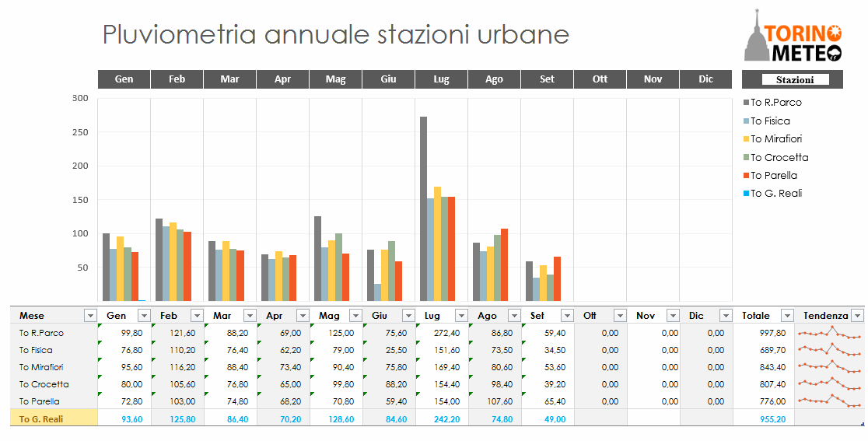Image resolution: width=868 pixels, height=441 pixels.
Task: Select the Gen month header above chart
Action: coord(124,79)
